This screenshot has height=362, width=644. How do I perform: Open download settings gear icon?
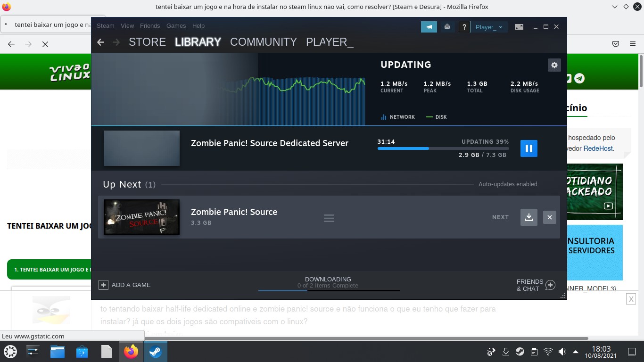[554, 65]
